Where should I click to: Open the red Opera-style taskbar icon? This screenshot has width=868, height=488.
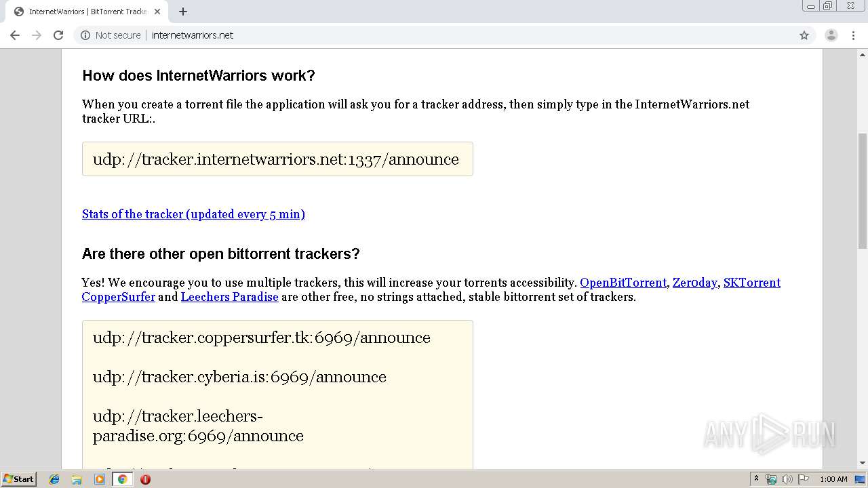[145, 479]
